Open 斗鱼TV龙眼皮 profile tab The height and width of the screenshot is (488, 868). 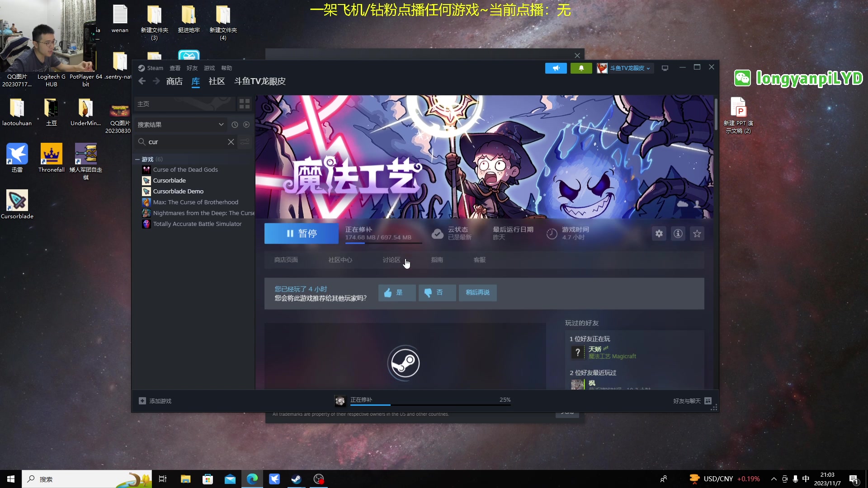260,81
